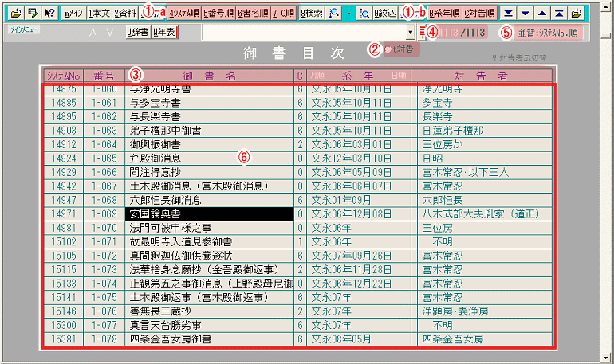Jump to last record with bottom arrow icon
Screen dimensions: 614x364
(509, 14)
